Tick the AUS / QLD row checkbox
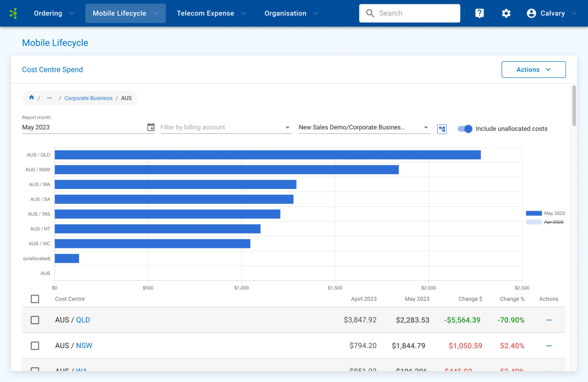The height and width of the screenshot is (382, 588). 35,320
